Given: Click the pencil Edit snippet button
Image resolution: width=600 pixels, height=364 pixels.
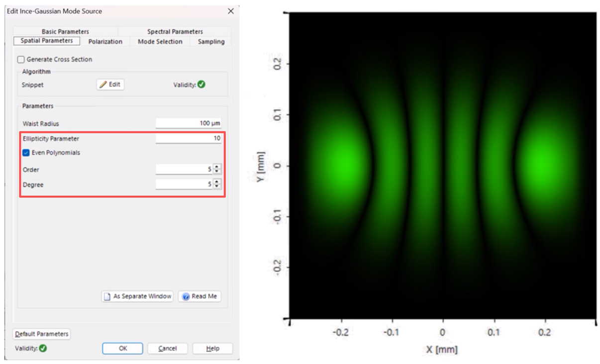Looking at the screenshot, I should click(110, 85).
